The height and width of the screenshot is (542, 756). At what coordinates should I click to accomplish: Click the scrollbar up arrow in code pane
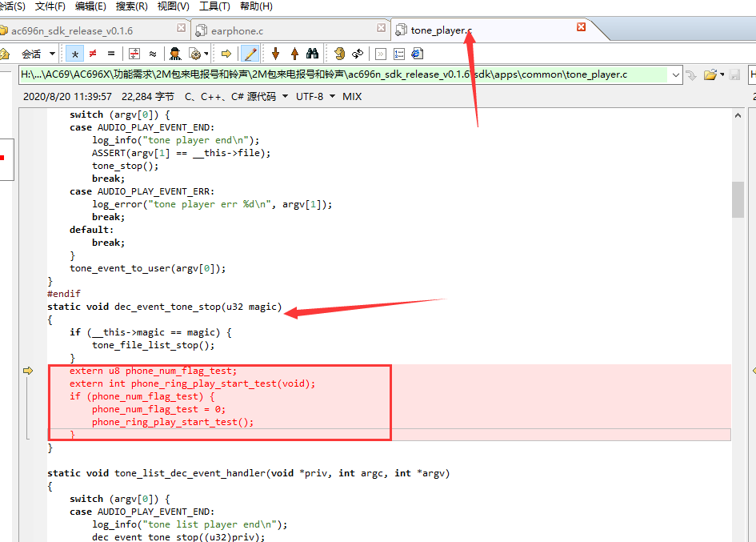tap(738, 115)
